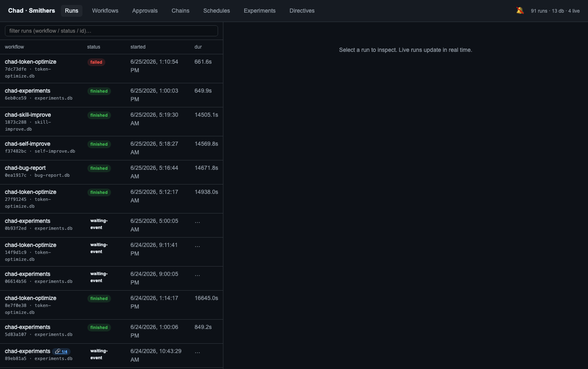
Task: Click waiting-event status for run 0b93f2ed
Action: (99, 224)
